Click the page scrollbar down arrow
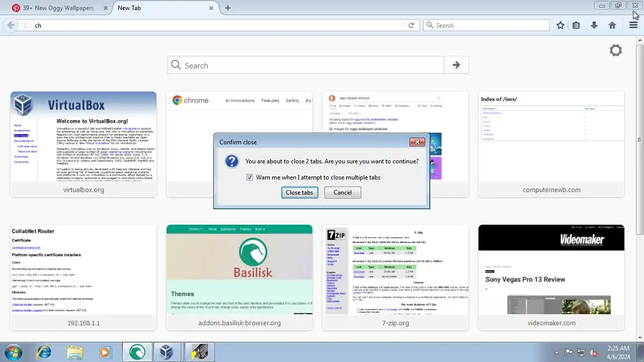Screen dimensions: 644x362 tap(640, 337)
